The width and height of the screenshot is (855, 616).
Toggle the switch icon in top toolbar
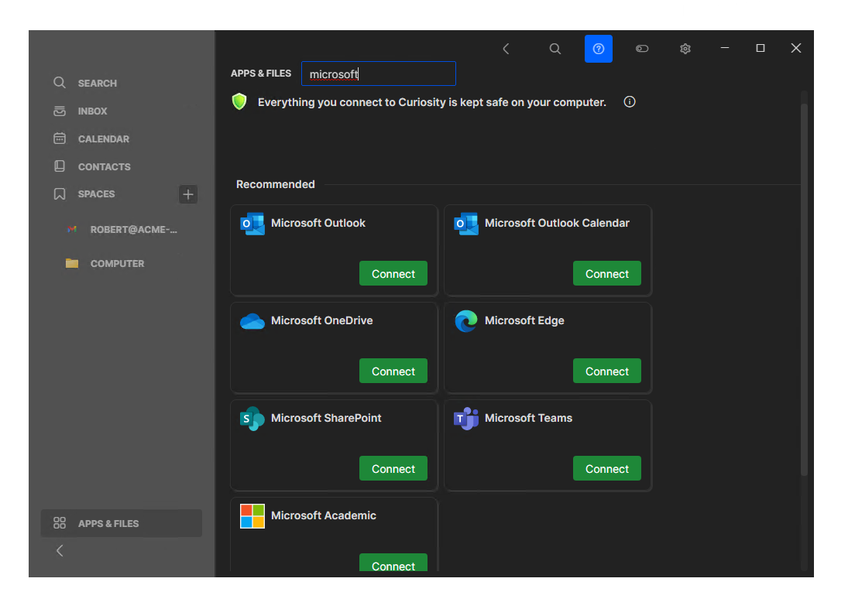(x=642, y=49)
